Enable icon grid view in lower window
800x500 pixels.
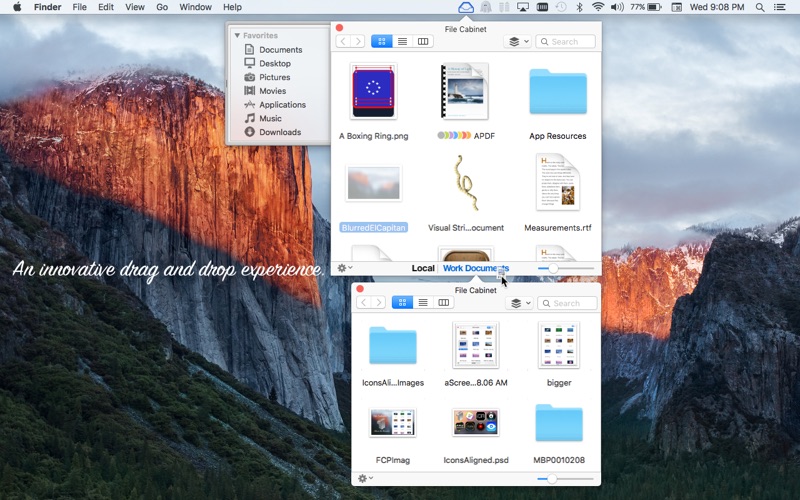[x=402, y=303]
